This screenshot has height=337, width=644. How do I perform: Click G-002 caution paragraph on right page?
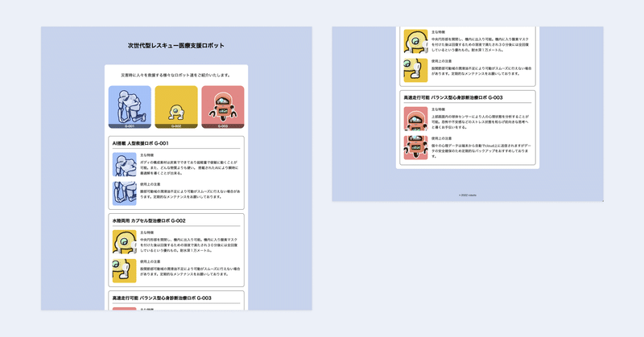coord(481,71)
